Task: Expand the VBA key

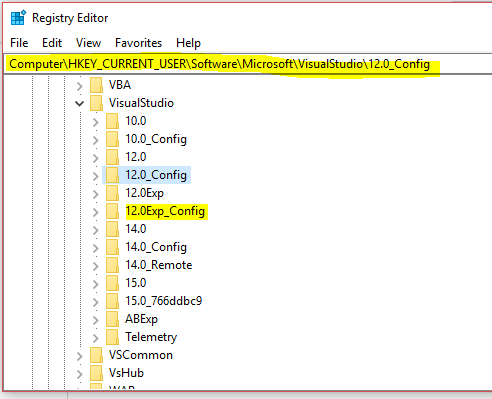Action: click(x=79, y=86)
